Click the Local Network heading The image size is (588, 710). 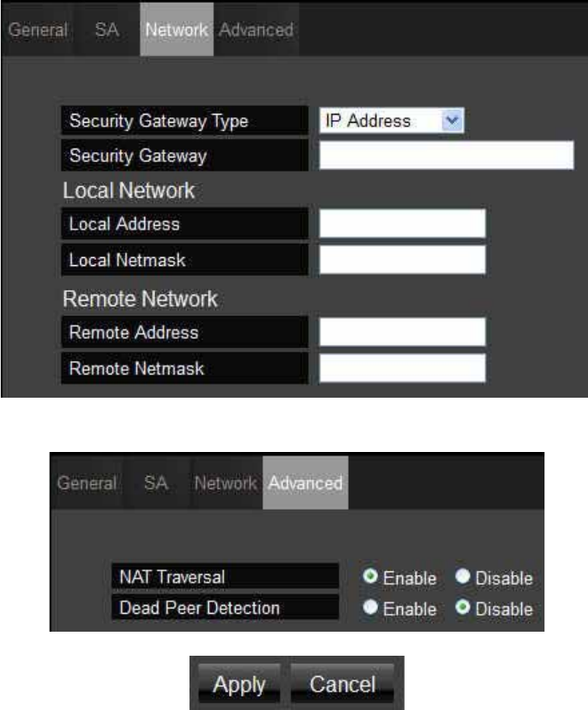click(129, 190)
